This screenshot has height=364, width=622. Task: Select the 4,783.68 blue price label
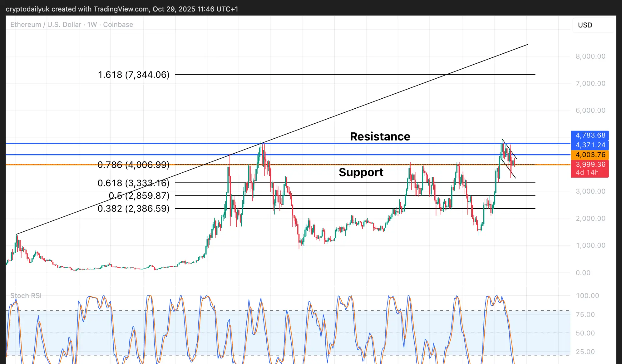pyautogui.click(x=590, y=135)
